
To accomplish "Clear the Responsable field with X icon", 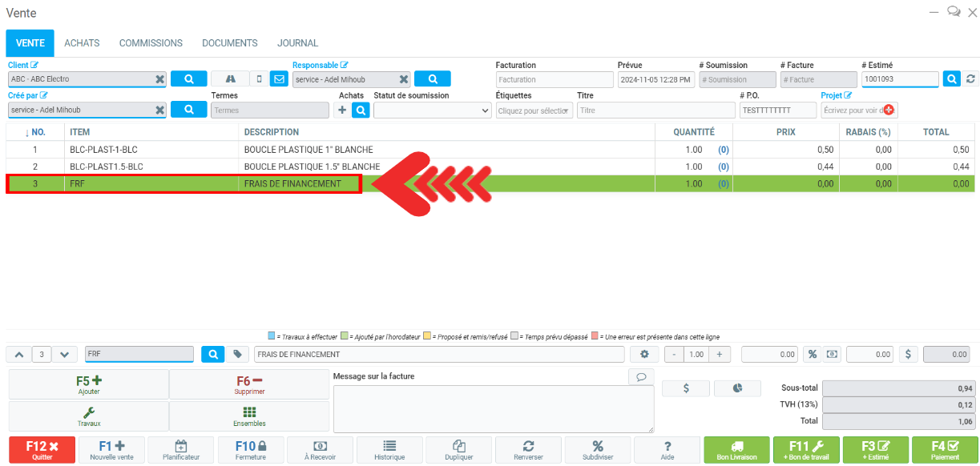I will point(404,79).
